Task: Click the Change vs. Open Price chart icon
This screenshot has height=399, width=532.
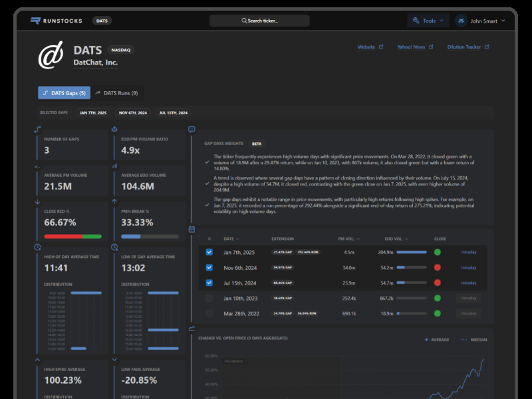Action: (192, 329)
